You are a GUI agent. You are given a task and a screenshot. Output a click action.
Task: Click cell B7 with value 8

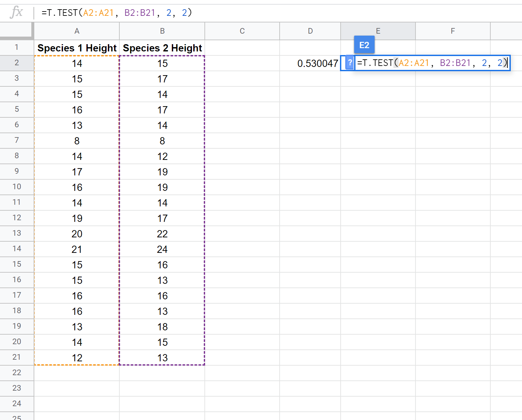(162, 140)
